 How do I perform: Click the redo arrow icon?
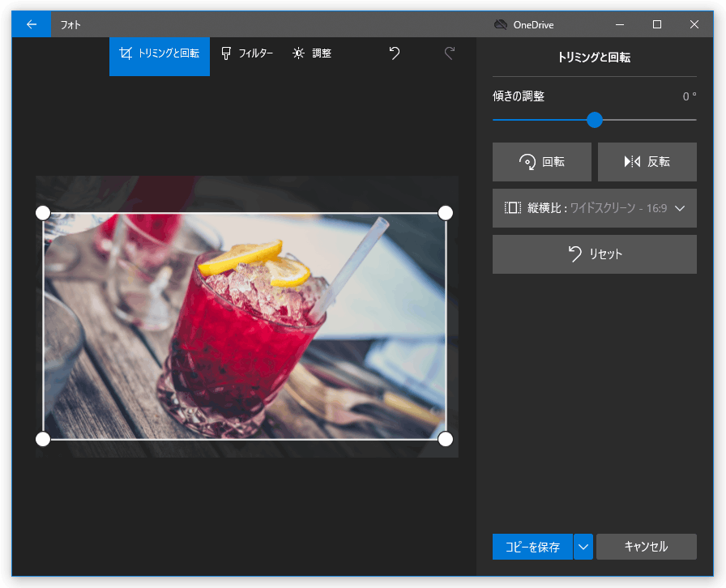coord(450,53)
